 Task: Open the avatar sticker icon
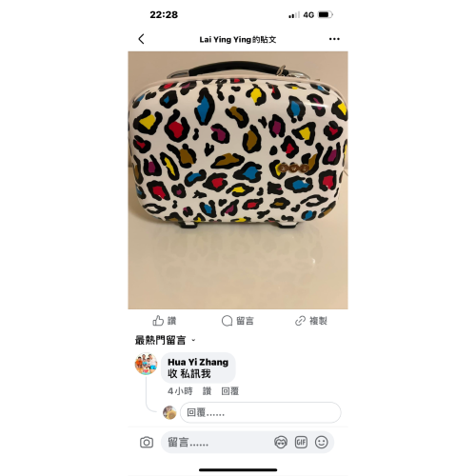coord(281,442)
